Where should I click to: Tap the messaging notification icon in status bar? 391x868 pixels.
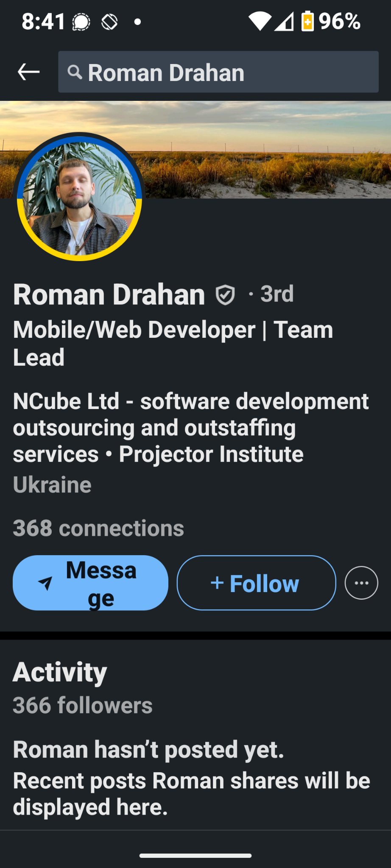[x=81, y=22]
